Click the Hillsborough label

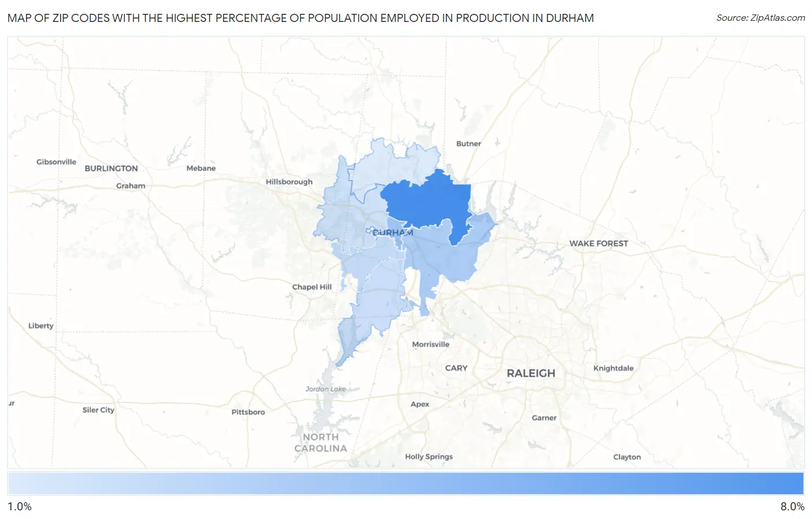pyautogui.click(x=289, y=182)
